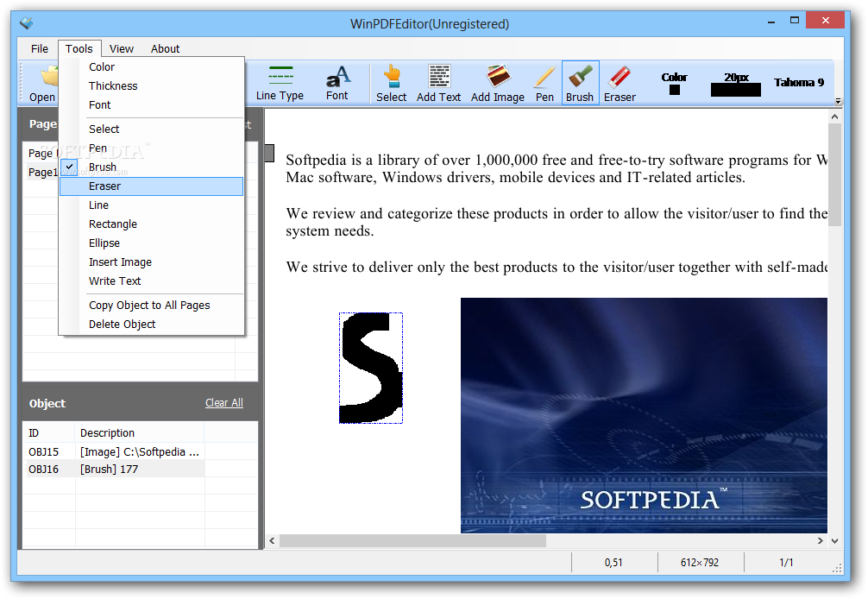This screenshot has width=868, height=599.
Task: Open the File menu
Action: (x=40, y=48)
